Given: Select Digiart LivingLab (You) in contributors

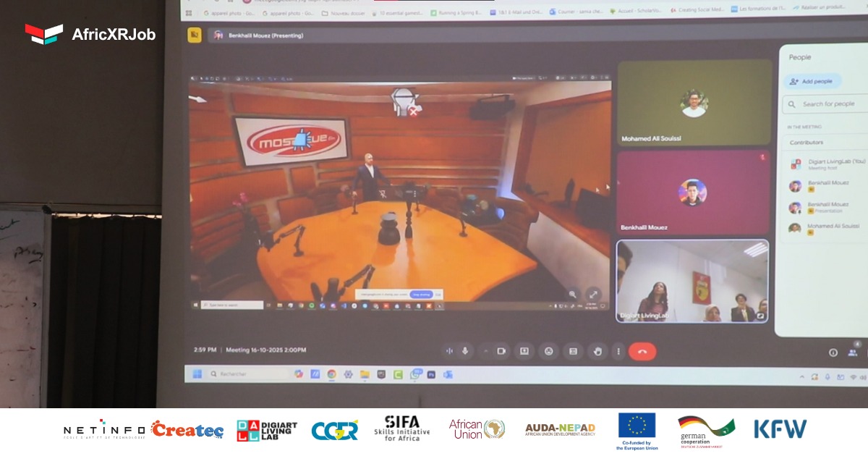Looking at the screenshot, I should pyautogui.click(x=827, y=164).
